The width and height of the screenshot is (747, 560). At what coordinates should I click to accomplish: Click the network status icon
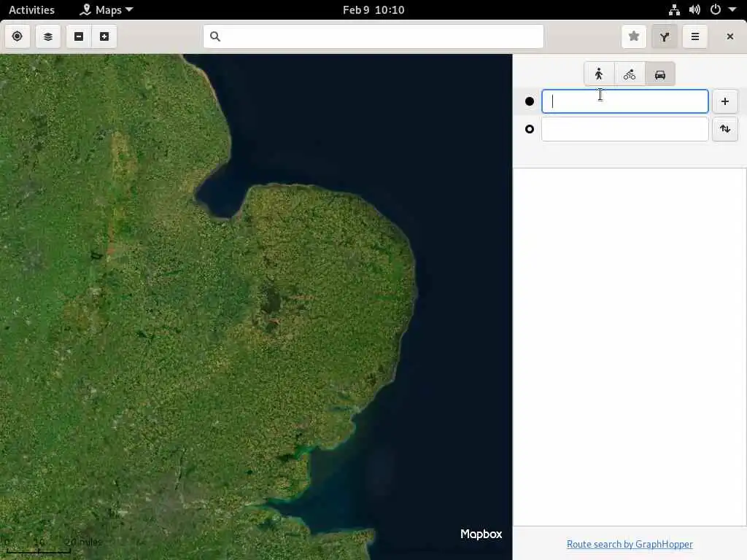(674, 9)
